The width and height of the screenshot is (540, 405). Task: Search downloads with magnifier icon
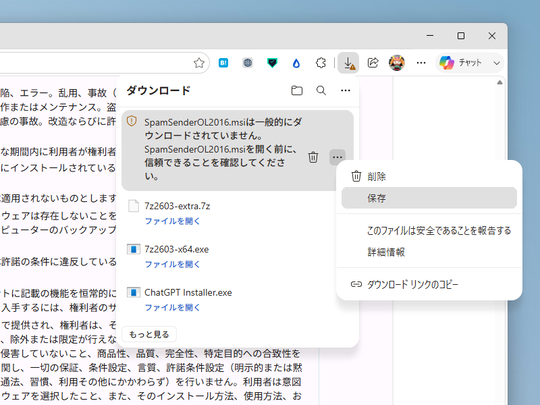321,91
